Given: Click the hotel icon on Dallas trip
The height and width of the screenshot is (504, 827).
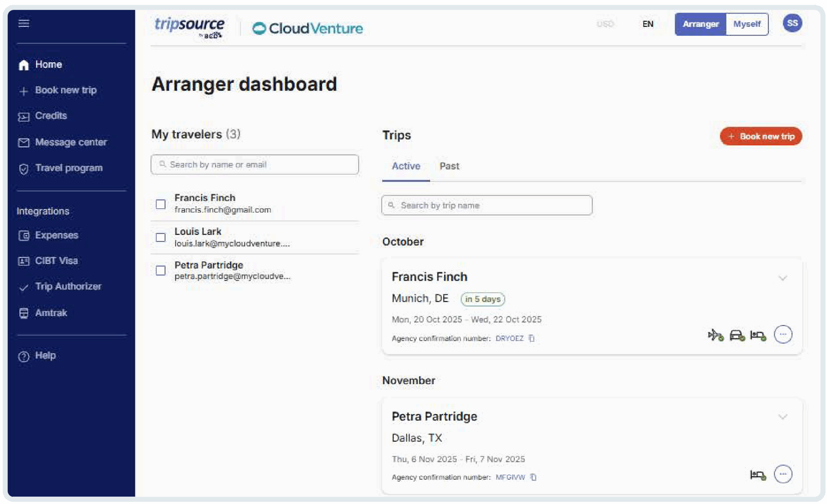Looking at the screenshot, I should coord(758,475).
